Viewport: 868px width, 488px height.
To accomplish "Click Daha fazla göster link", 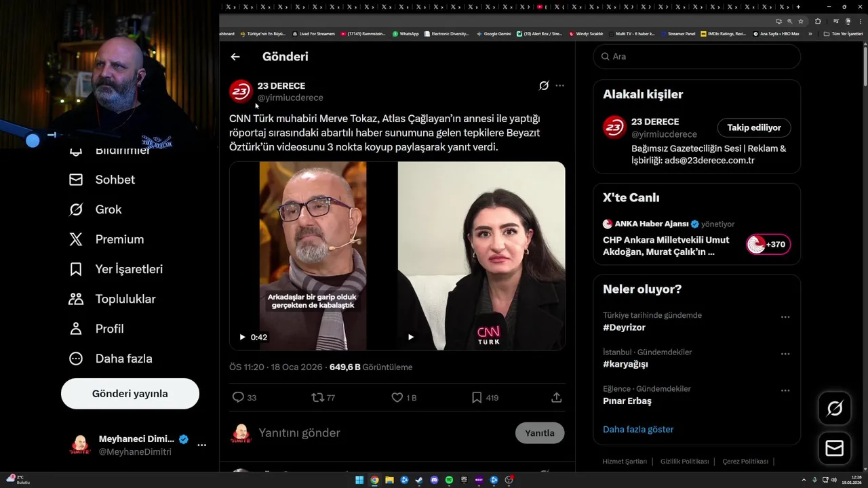I will [638, 429].
